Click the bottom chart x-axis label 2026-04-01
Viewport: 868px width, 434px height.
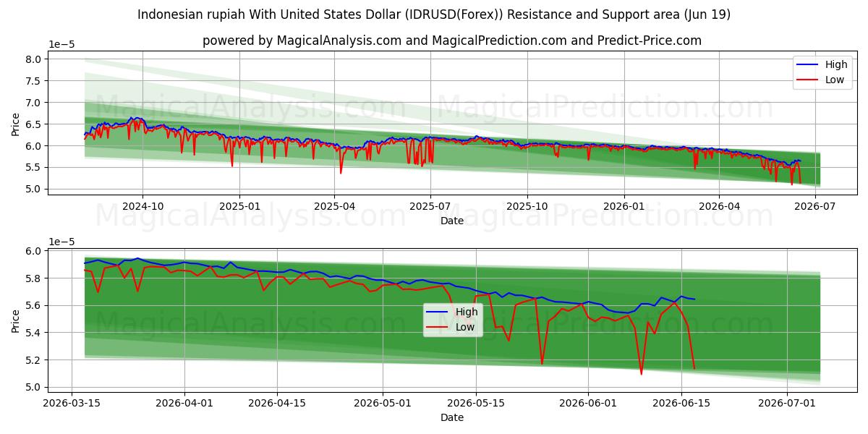coord(184,405)
